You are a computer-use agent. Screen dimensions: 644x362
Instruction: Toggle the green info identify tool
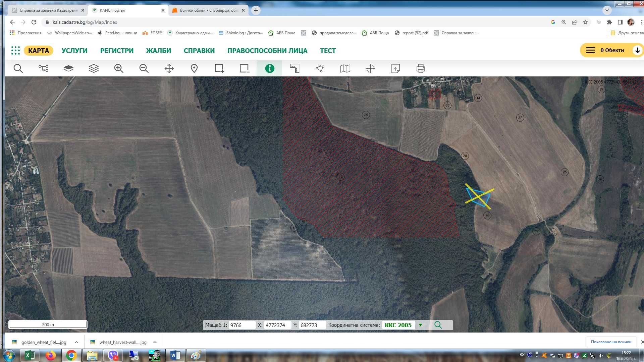(x=270, y=69)
